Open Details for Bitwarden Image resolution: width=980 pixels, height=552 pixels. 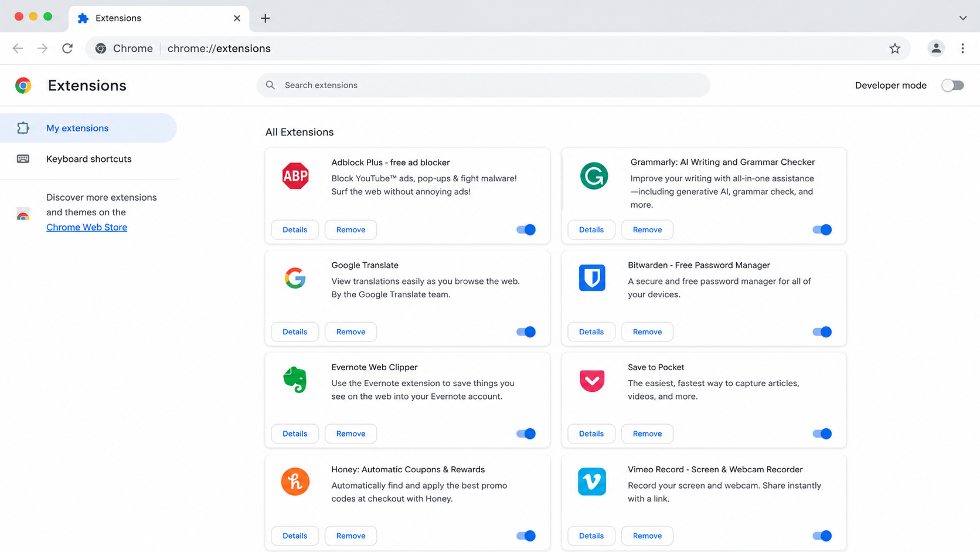(591, 332)
